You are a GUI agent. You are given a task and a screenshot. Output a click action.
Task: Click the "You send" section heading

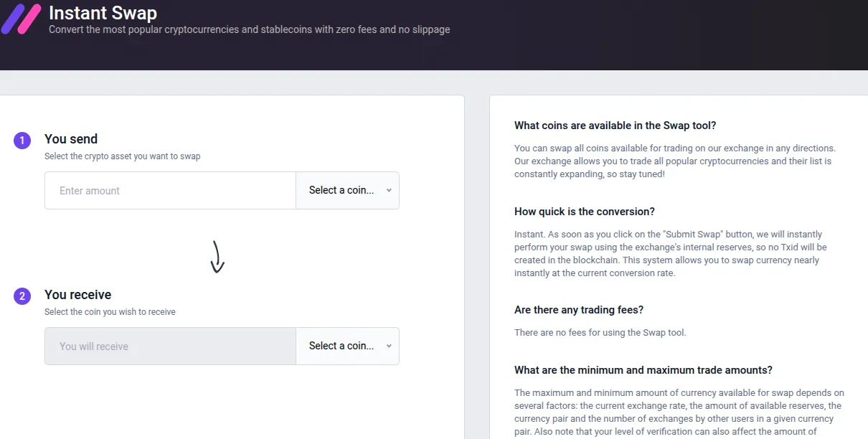pyautogui.click(x=71, y=139)
